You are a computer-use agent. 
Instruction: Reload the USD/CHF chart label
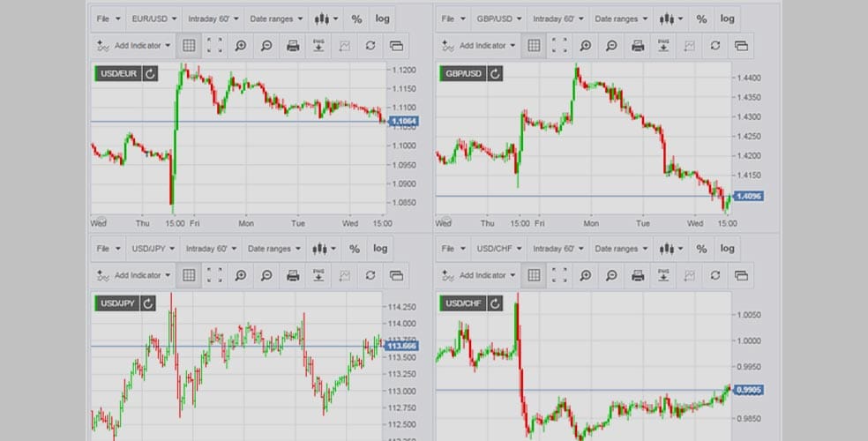click(x=495, y=303)
